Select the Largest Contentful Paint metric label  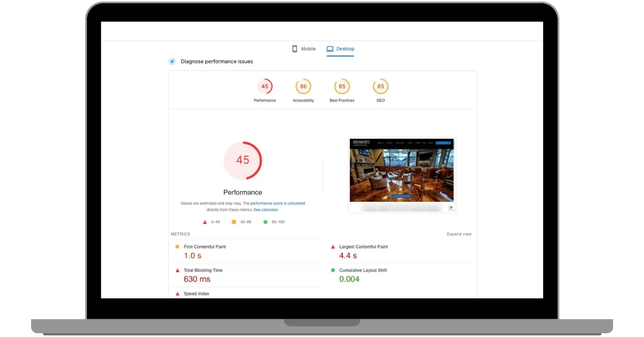coord(363,247)
